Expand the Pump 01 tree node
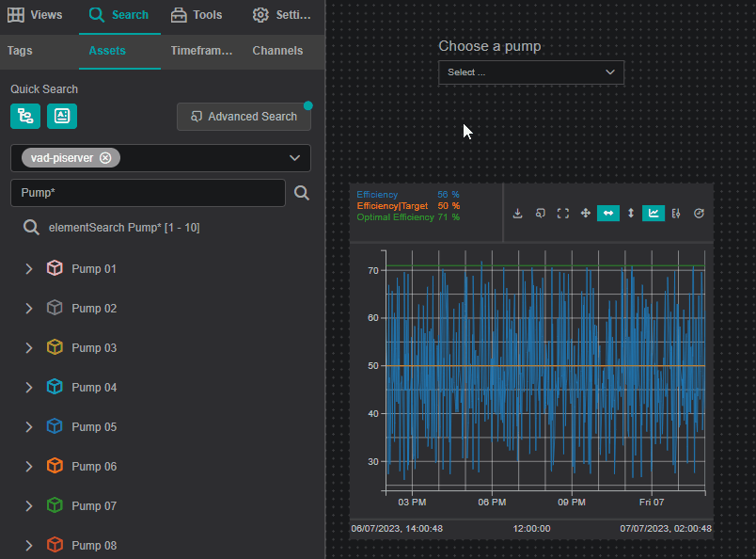 pyautogui.click(x=29, y=269)
